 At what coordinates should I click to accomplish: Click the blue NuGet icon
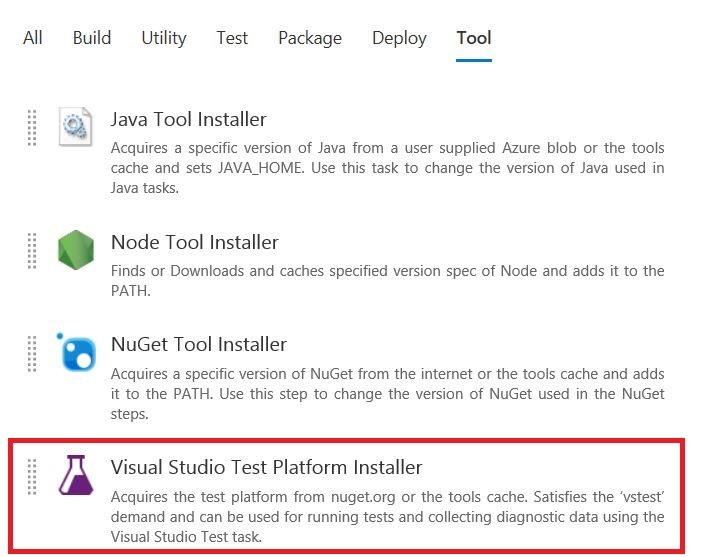pos(76,352)
